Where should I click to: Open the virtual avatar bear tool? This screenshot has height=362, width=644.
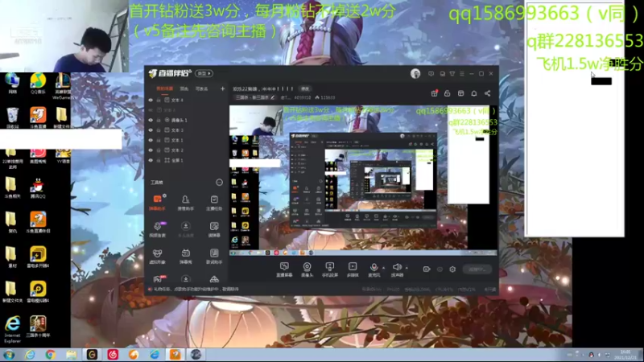[157, 256]
